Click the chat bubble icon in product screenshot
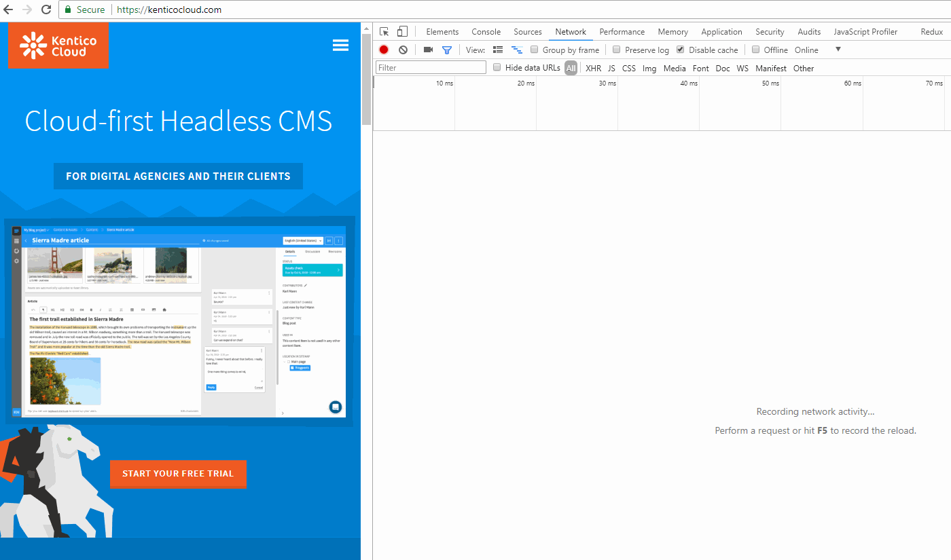 tap(335, 407)
